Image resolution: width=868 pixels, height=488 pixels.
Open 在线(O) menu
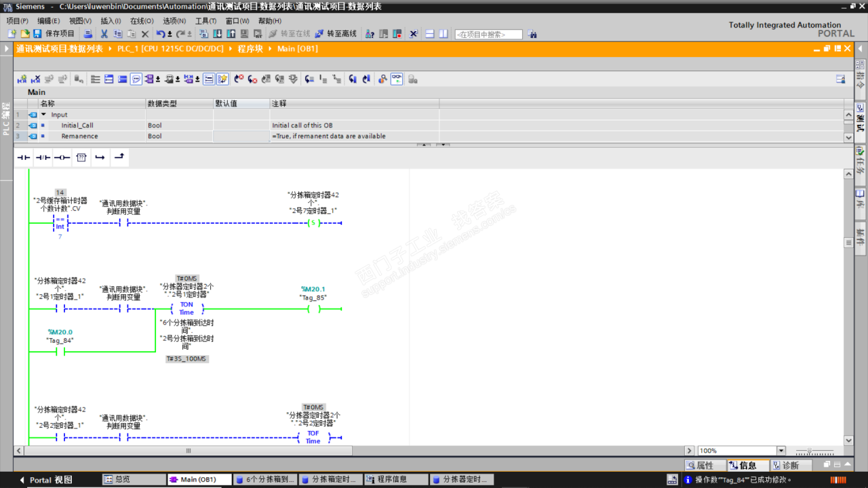[x=142, y=21]
